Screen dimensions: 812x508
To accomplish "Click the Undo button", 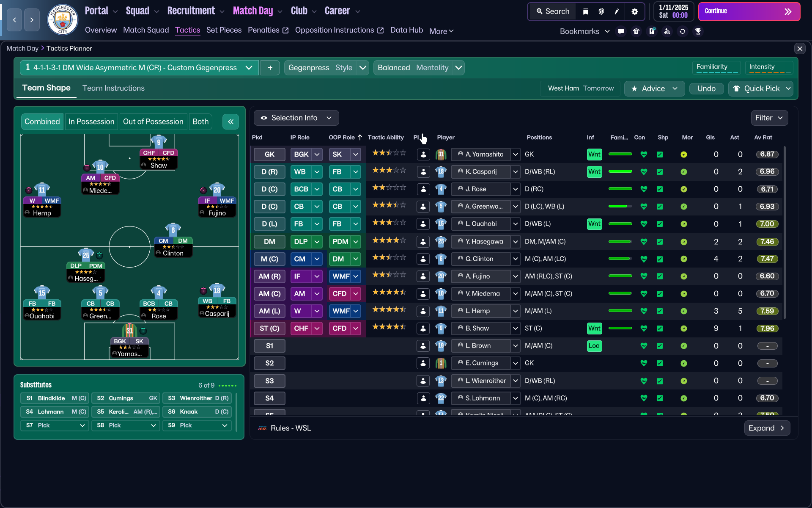I will pyautogui.click(x=706, y=88).
